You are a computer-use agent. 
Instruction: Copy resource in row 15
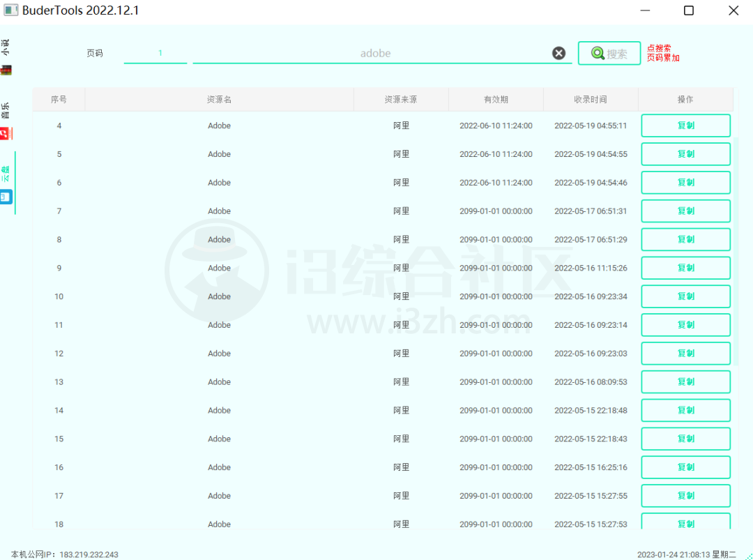click(686, 439)
